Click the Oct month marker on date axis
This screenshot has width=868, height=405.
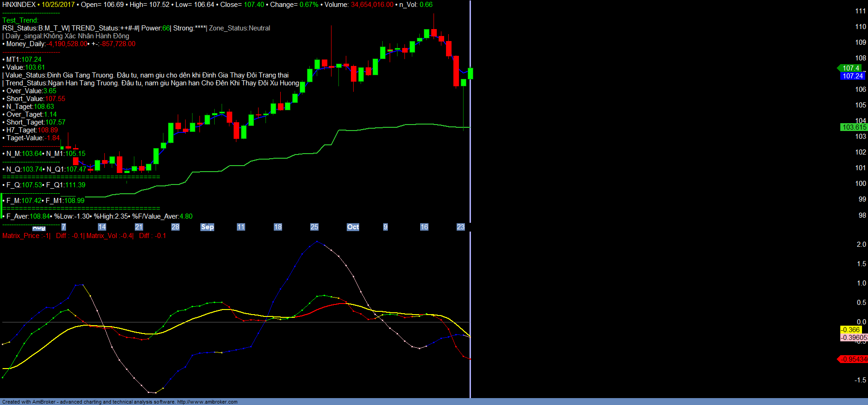[x=353, y=227]
